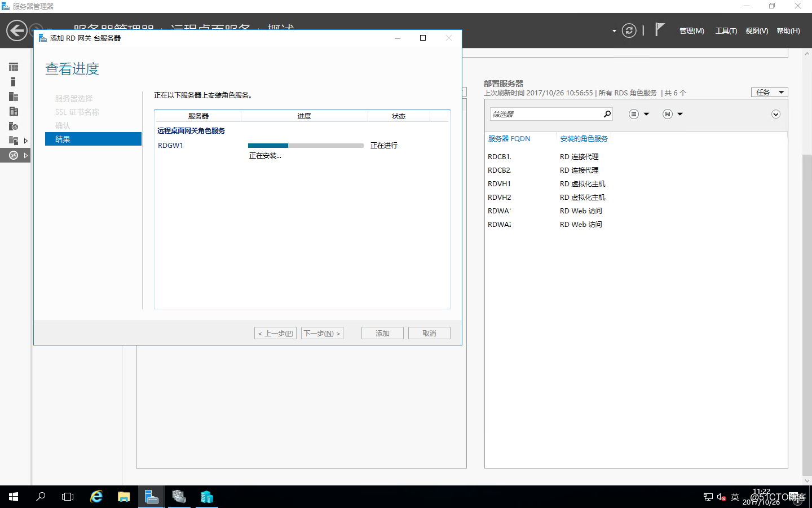812x508 pixels.
Task: Open the 任务 tasks dropdown
Action: (770, 92)
